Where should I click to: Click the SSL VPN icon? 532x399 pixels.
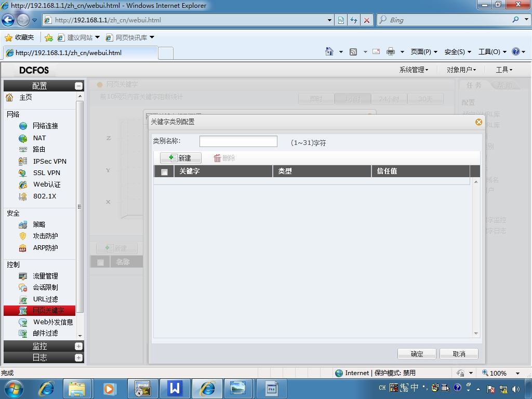23,173
